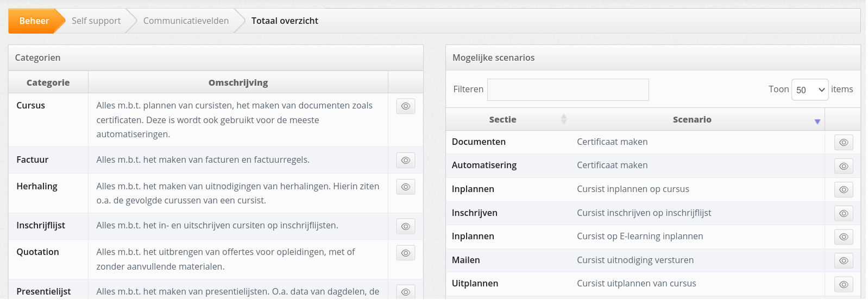
Task: Select the Factuur category name
Action: (x=32, y=159)
